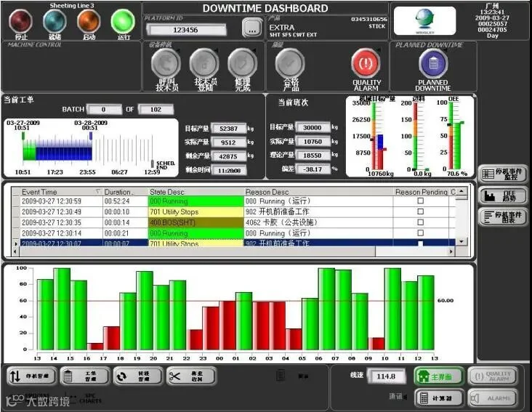Click the up-down arrows 停机管理 button
The height and width of the screenshot is (412, 532).
(31, 376)
